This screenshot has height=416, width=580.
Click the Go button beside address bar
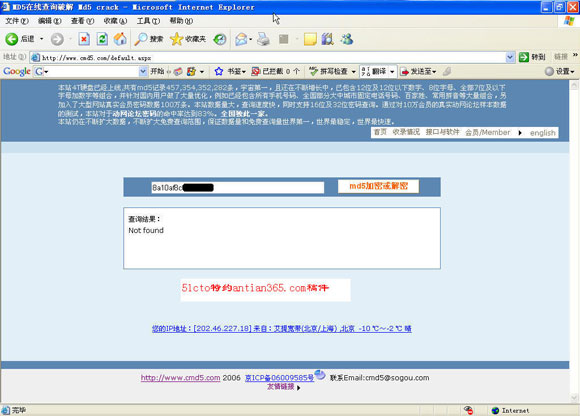click(x=532, y=57)
